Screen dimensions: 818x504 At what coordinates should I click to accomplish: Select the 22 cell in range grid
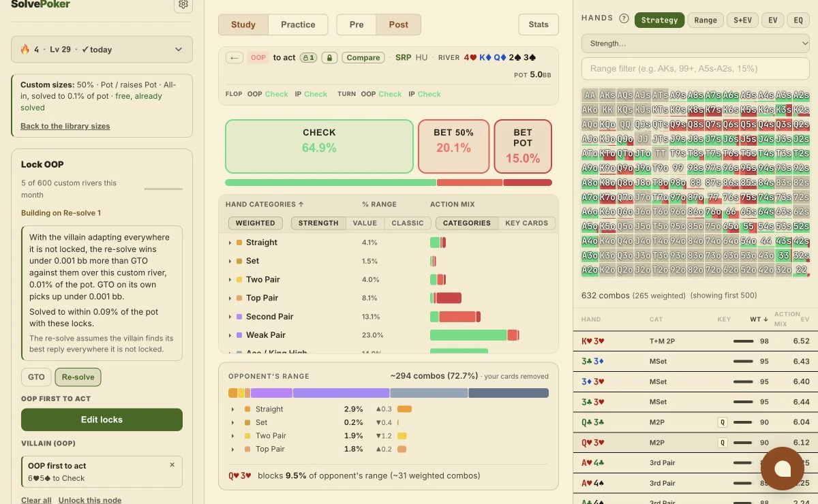(802, 270)
